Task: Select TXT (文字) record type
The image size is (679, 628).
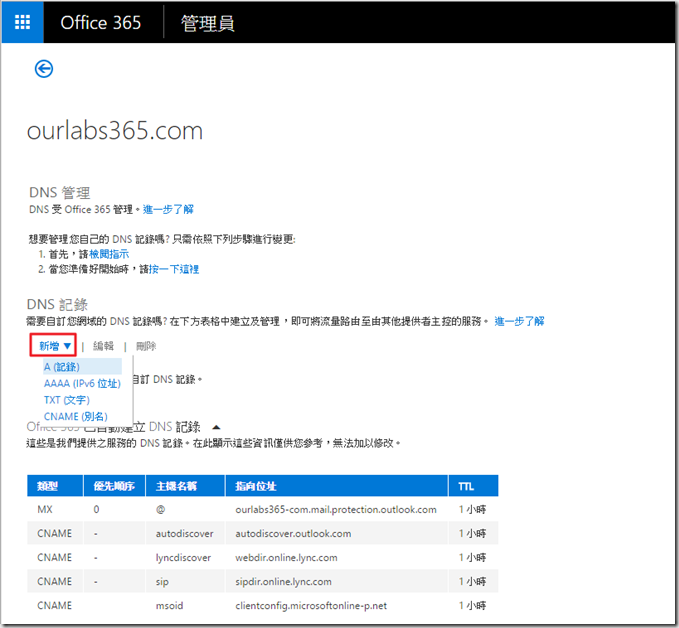Action: 67,400
